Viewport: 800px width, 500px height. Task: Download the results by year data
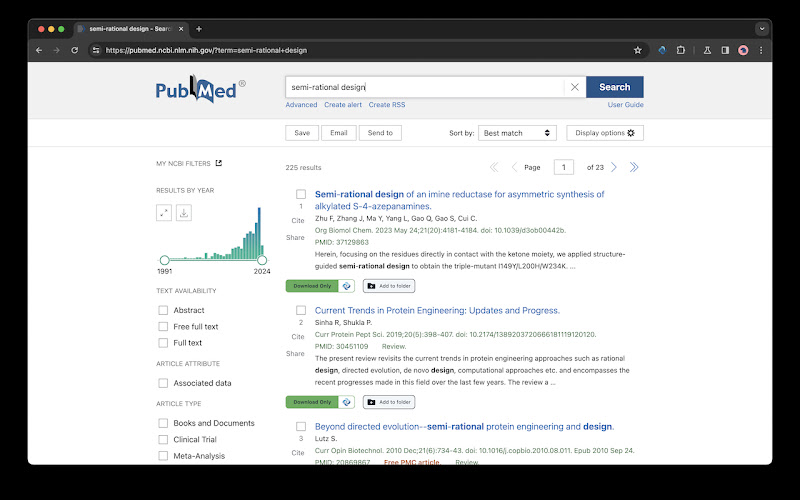184,213
